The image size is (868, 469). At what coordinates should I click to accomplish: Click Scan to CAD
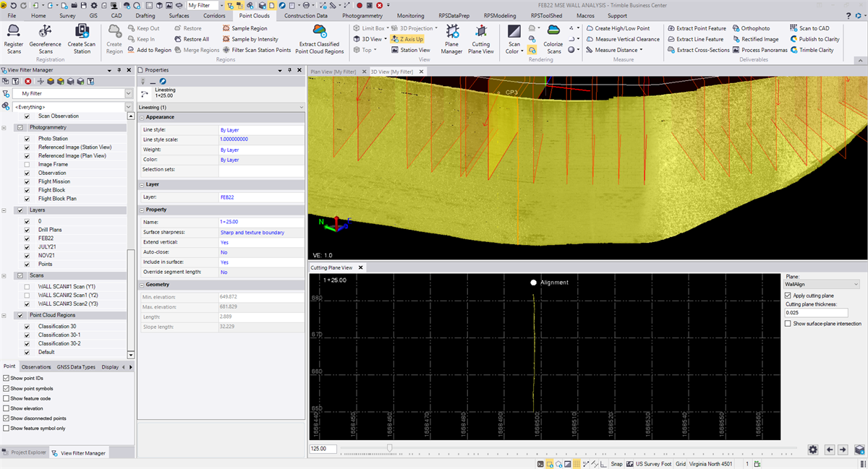point(809,28)
